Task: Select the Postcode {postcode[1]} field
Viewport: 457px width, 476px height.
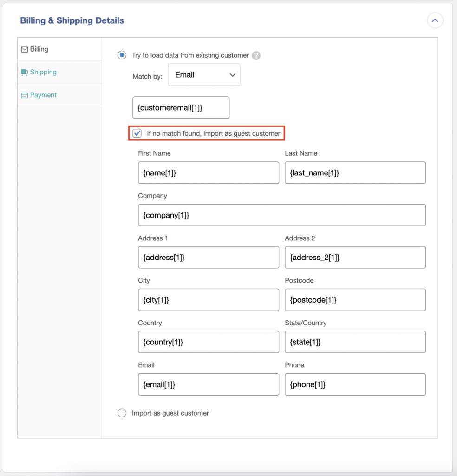Action: 355,300
